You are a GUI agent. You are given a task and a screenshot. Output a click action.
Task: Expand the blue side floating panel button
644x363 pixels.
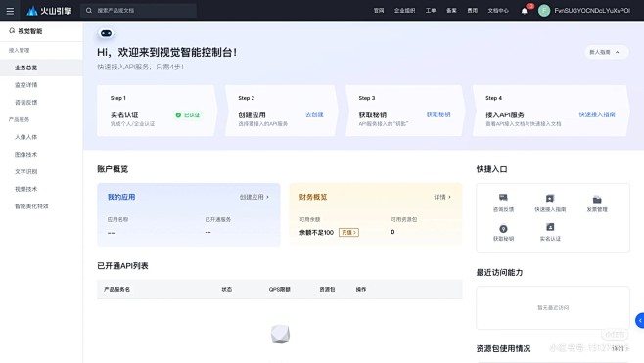click(x=640, y=320)
